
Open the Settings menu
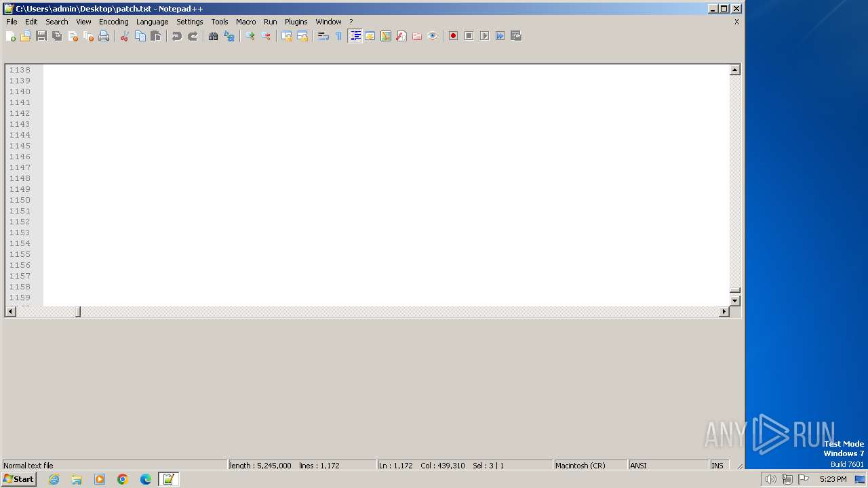point(190,22)
